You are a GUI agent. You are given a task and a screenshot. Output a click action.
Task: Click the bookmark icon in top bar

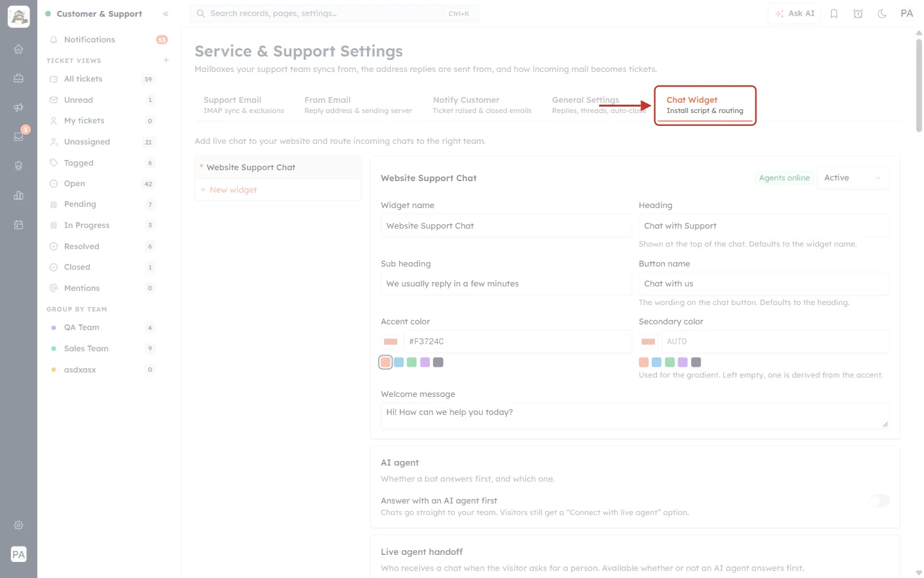point(834,13)
